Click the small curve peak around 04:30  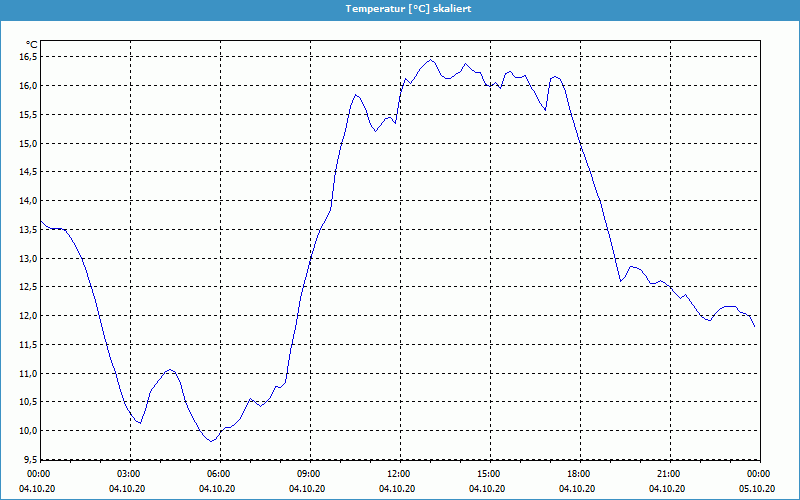pos(171,370)
